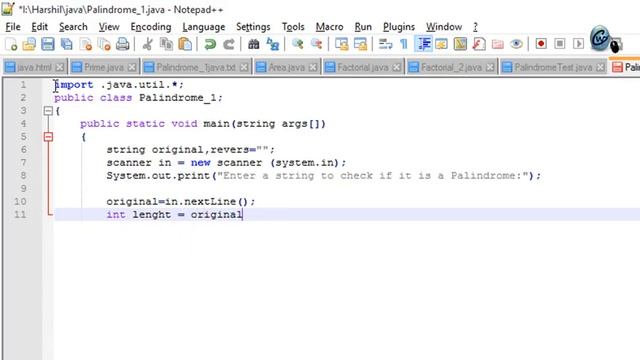Toggle document monitoring with the eye icon
This screenshot has height=360, width=640.
516,44
